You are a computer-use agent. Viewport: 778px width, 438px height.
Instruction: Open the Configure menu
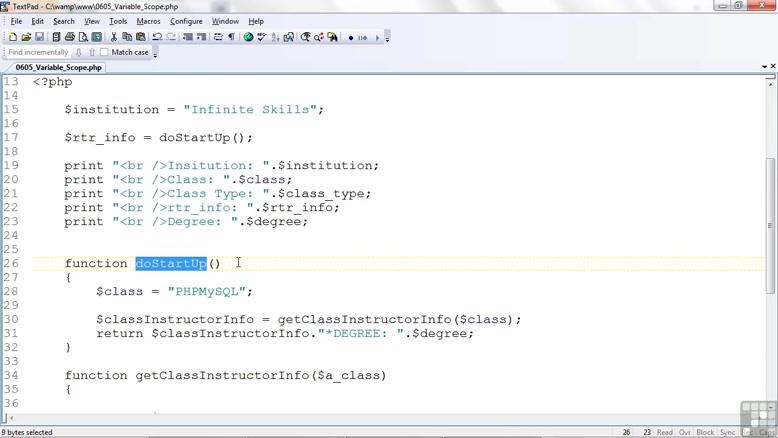point(186,21)
